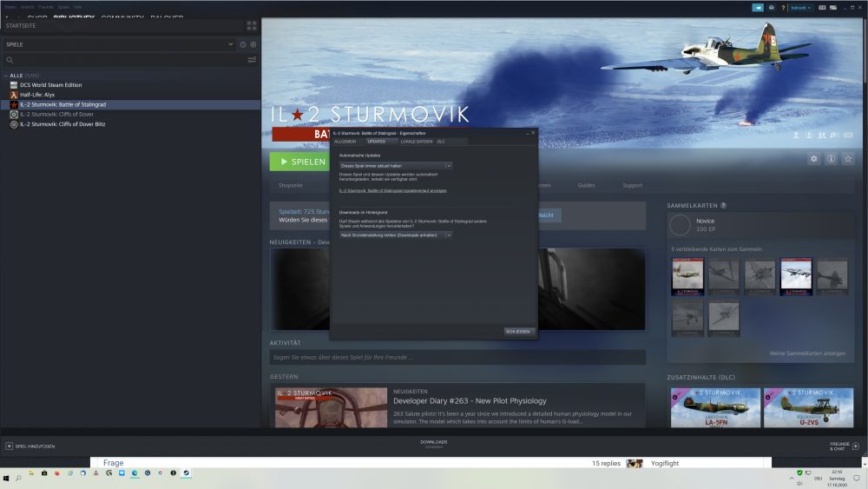Open automatic updates dropdown in Eigenschaften dialog

click(x=395, y=166)
